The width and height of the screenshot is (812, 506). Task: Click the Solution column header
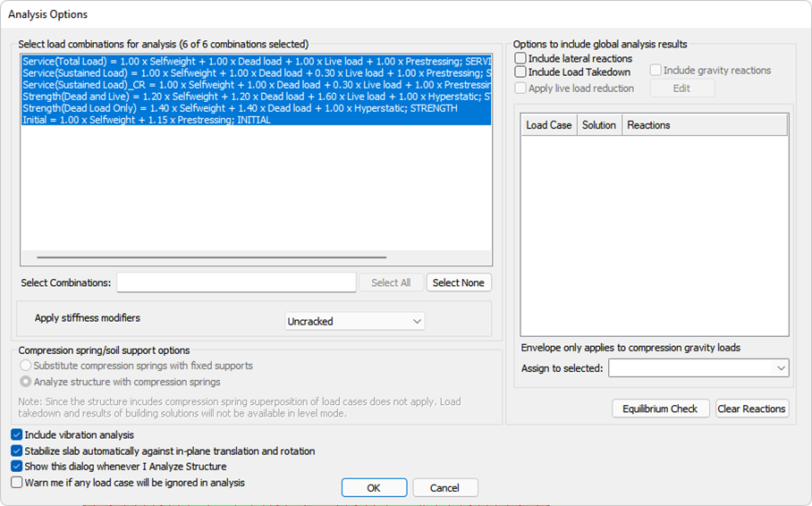pos(598,125)
